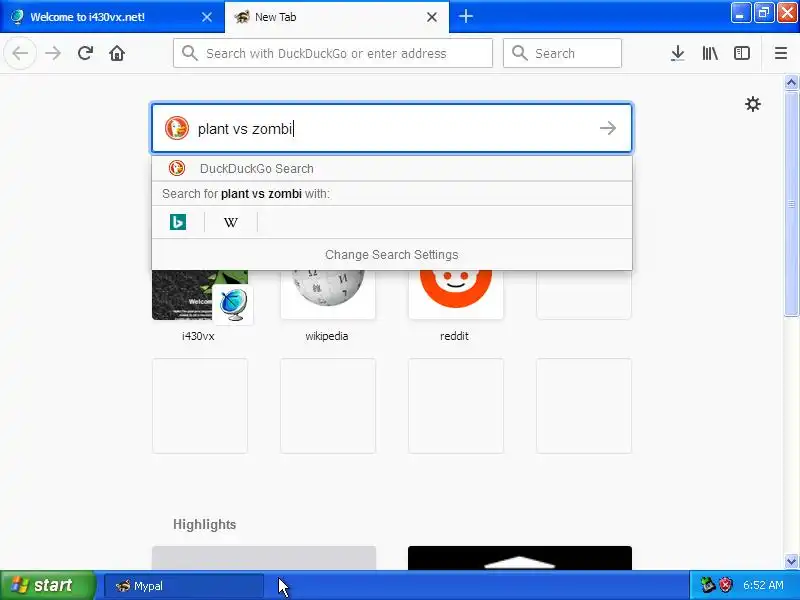Close the Welcome to i430vx.net tab
The width and height of the screenshot is (800, 600).
207,17
